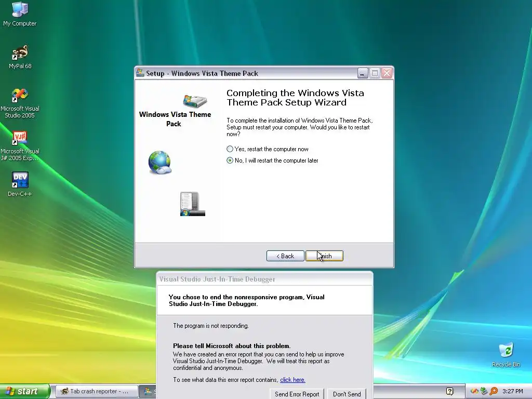
Task: Go Back in the setup wizard
Action: click(x=285, y=256)
